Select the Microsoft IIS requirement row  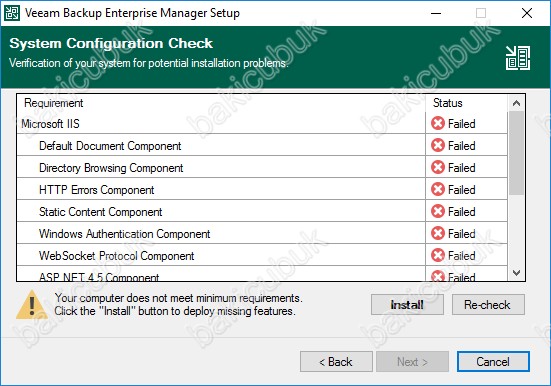[x=262, y=123]
